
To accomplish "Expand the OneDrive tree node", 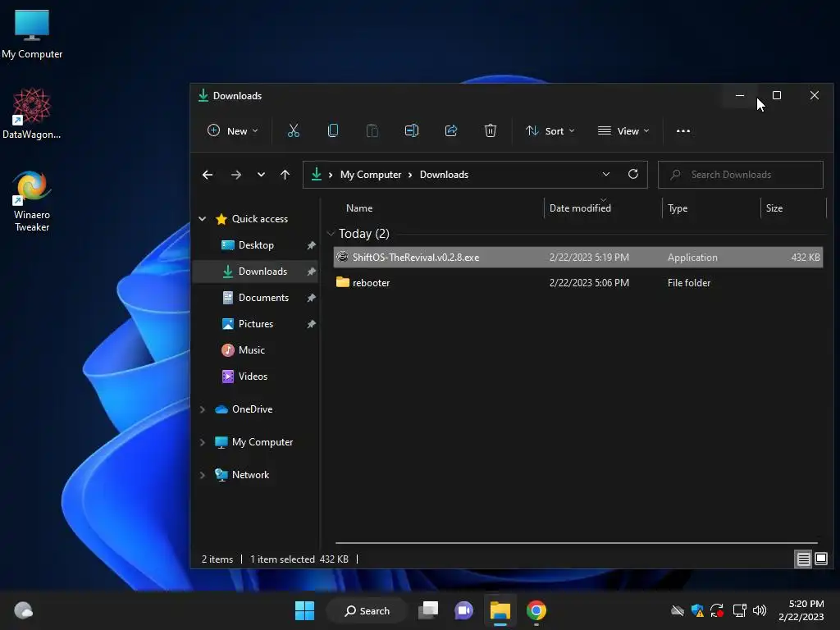I will pos(203,409).
